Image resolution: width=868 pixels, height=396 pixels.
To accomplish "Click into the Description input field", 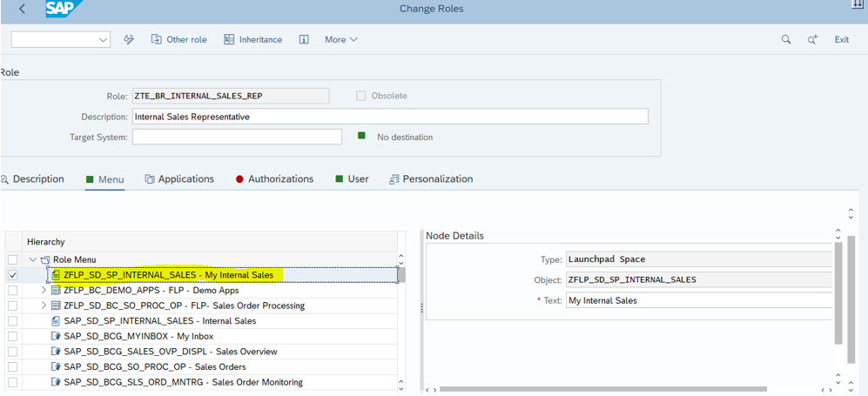I will 390,117.
